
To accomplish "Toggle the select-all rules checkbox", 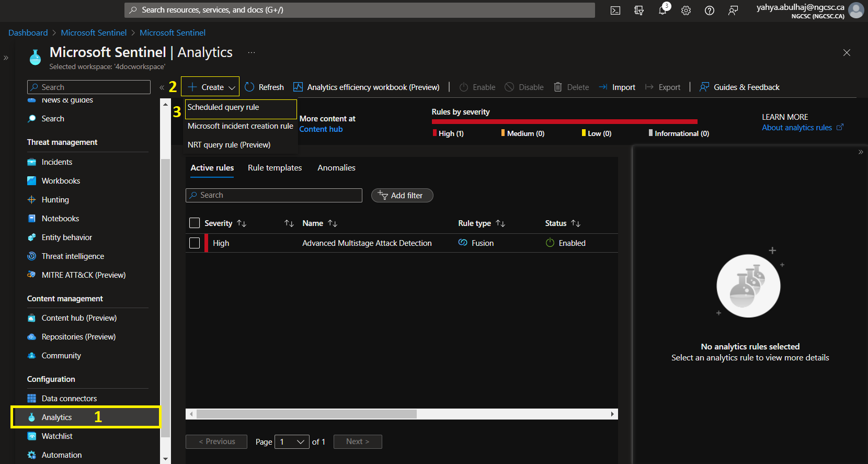I will (195, 223).
